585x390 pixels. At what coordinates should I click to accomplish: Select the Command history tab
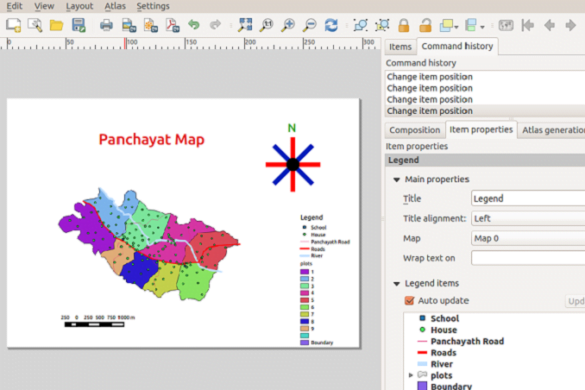tap(457, 46)
